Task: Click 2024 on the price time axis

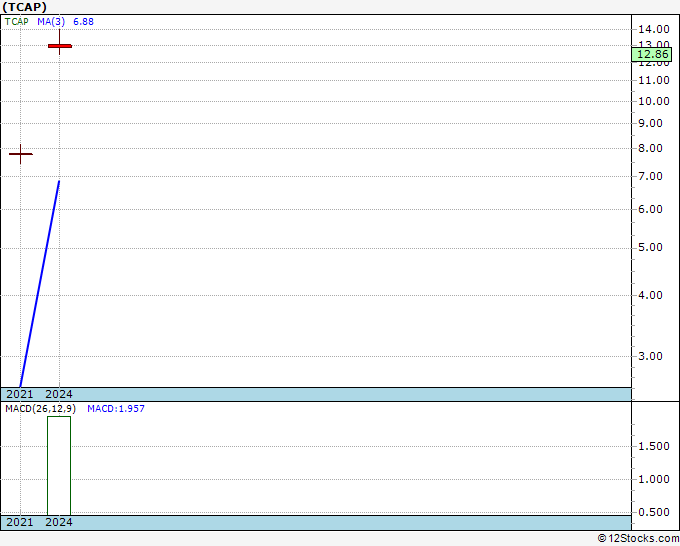Action: pyautogui.click(x=59, y=394)
